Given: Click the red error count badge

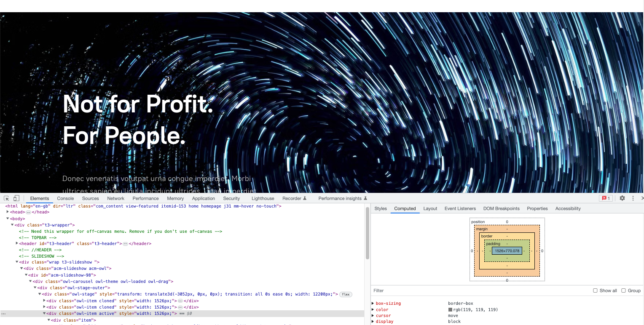Looking at the screenshot, I should click(x=606, y=198).
